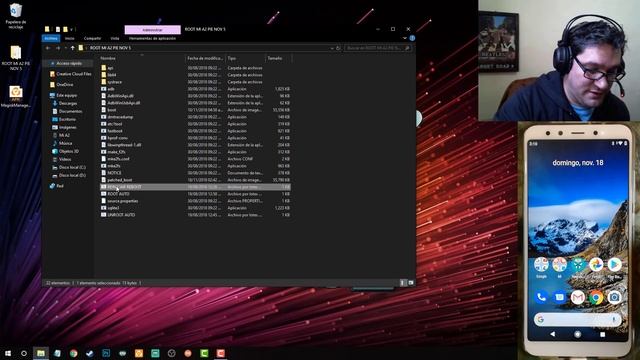Screen dimensions: 640x360
Task: Open the Papelera de reciclaje desktop icon
Action: coord(16,16)
